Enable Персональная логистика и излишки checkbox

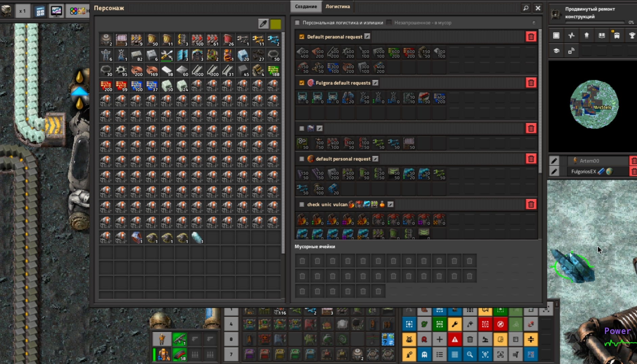pyautogui.click(x=297, y=23)
